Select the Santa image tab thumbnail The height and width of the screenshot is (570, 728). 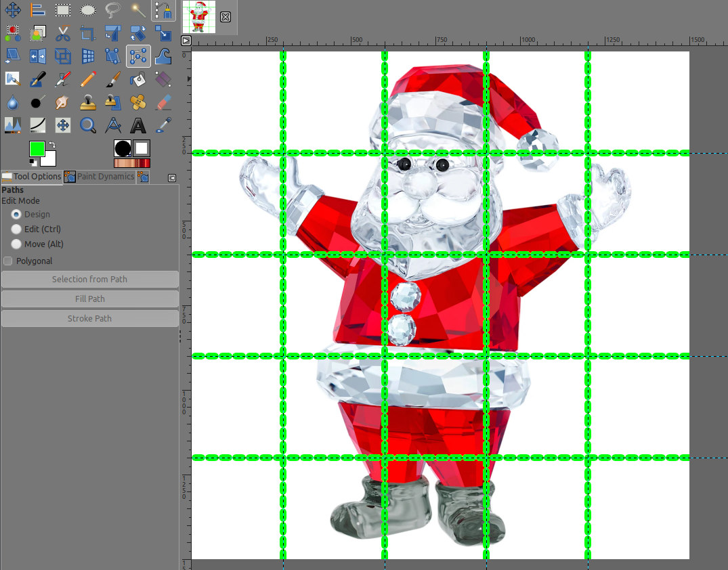[199, 17]
